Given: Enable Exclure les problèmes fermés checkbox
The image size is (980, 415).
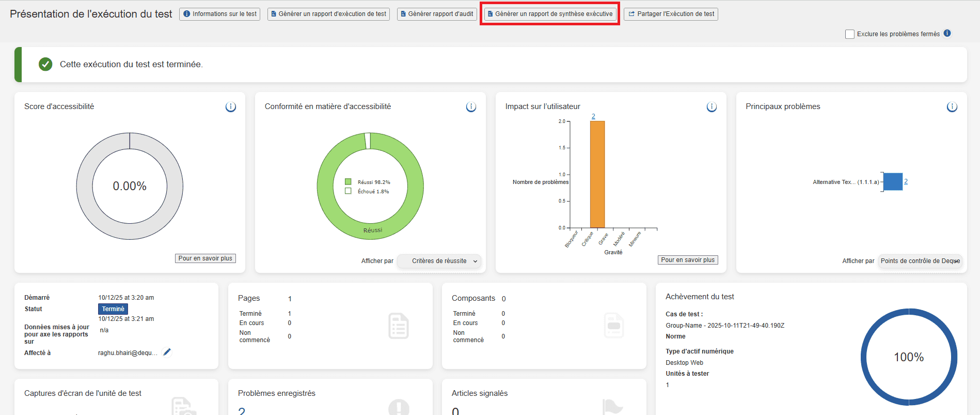Looking at the screenshot, I should point(849,34).
